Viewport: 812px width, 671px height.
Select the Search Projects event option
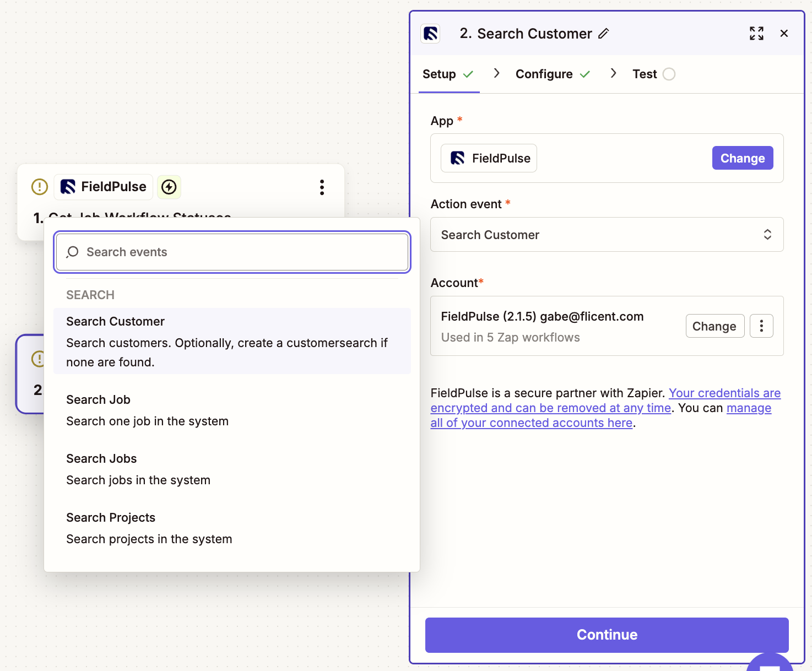click(232, 528)
